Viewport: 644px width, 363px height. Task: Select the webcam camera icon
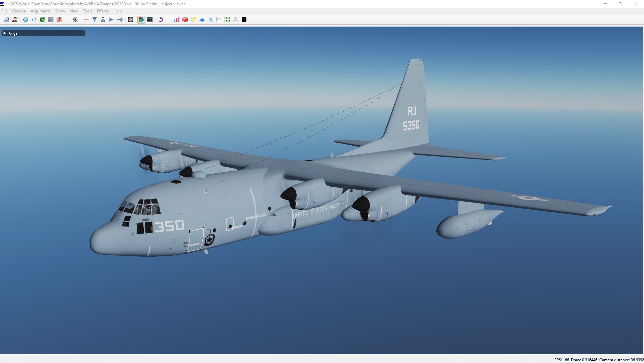pos(75,20)
